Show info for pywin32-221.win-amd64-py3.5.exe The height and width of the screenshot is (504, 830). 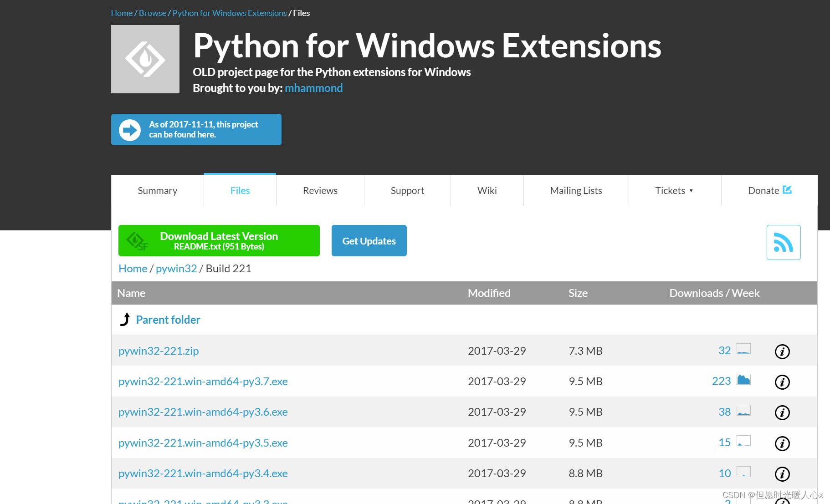click(782, 443)
